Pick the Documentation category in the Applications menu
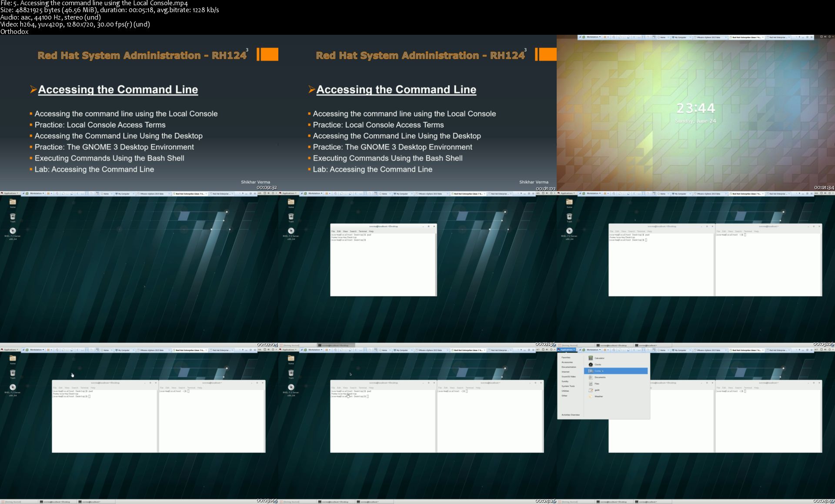Screen dimensions: 835x504 (x=569, y=367)
